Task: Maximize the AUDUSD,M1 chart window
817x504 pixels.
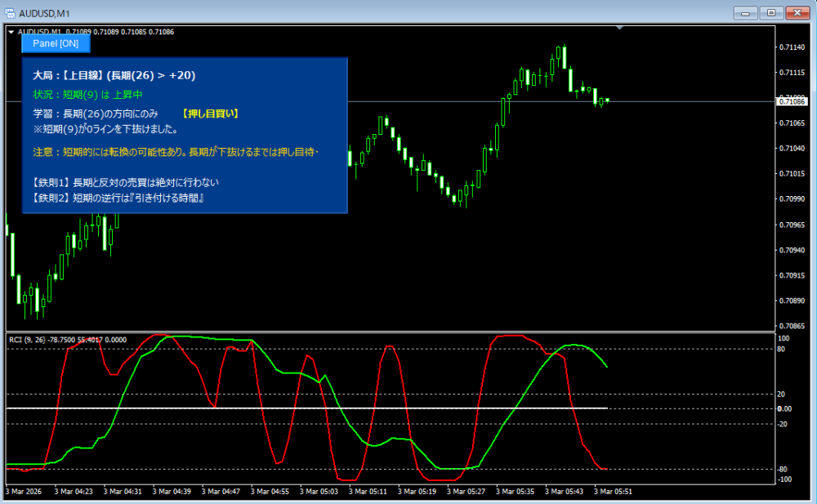Action: click(x=770, y=11)
